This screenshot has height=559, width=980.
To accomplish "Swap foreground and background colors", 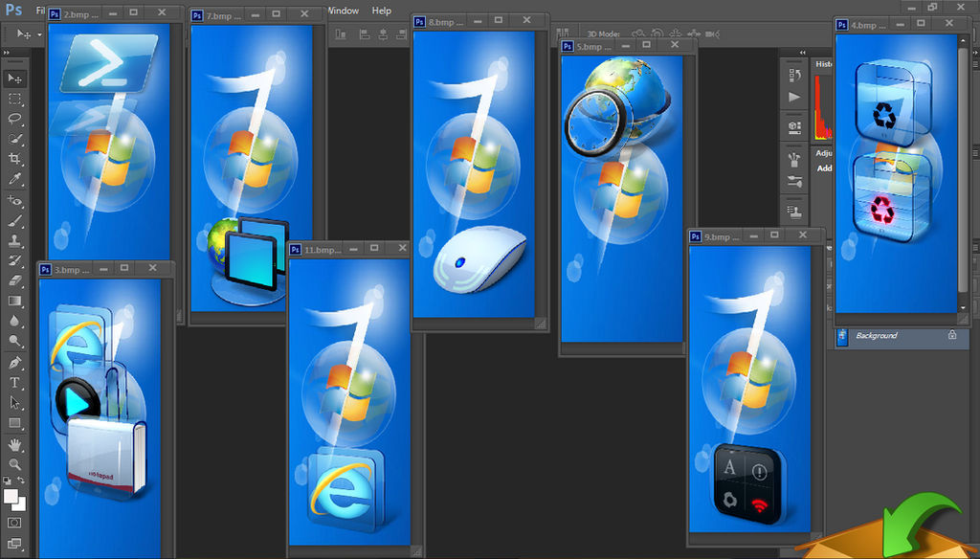I will [21, 481].
